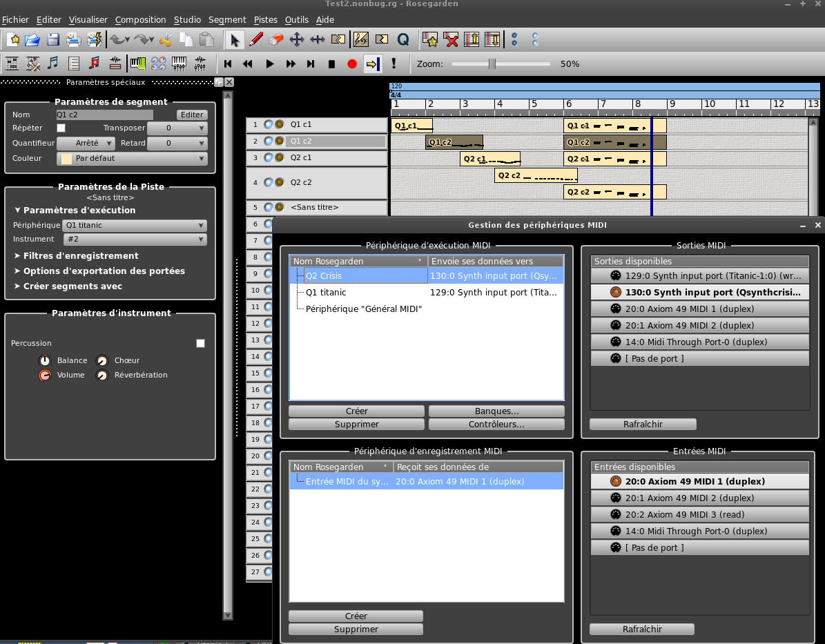
Task: Mute track 3 Q2 c1 blue LED
Action: [x=269, y=157]
